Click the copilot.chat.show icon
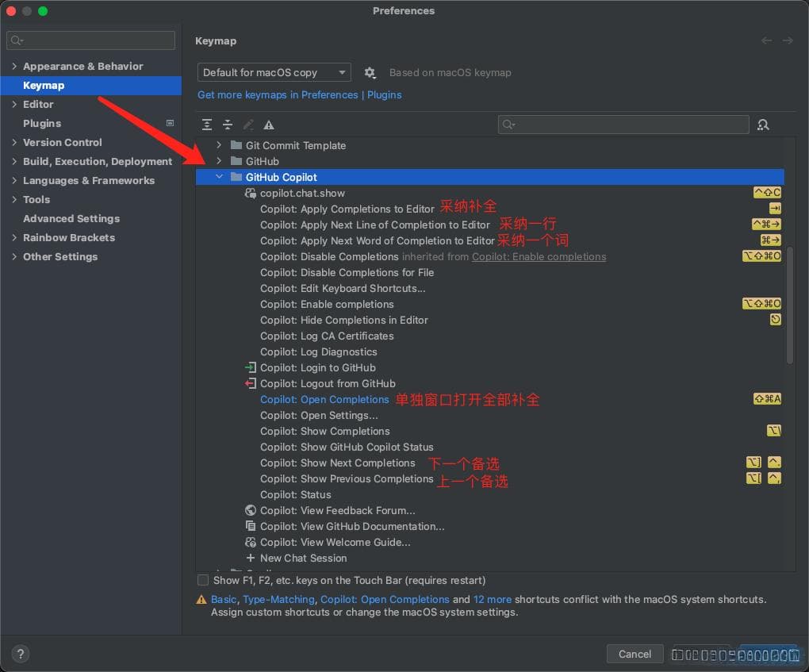809x672 pixels. tap(250, 193)
